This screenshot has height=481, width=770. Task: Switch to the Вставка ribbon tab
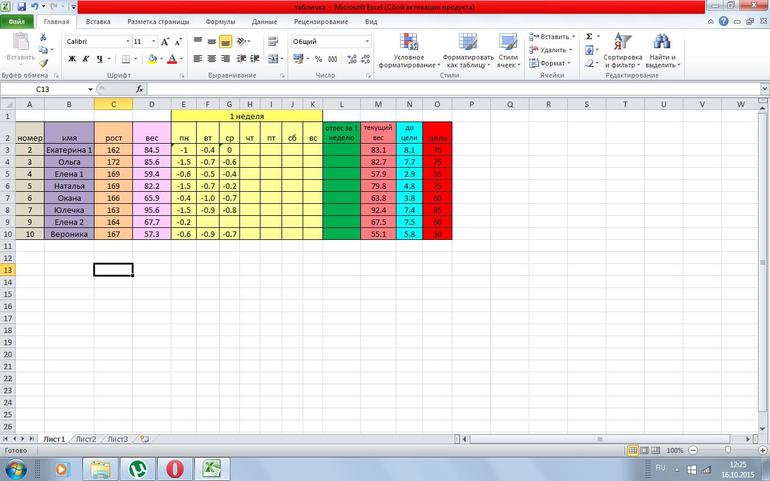98,20
